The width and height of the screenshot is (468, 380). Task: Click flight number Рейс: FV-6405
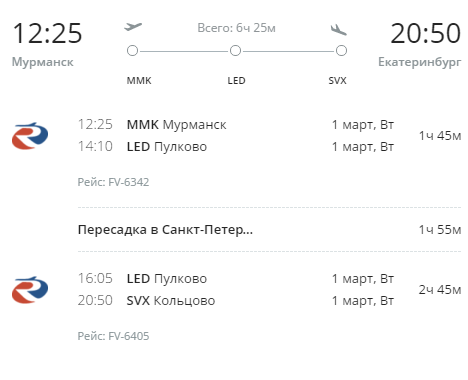coord(113,336)
